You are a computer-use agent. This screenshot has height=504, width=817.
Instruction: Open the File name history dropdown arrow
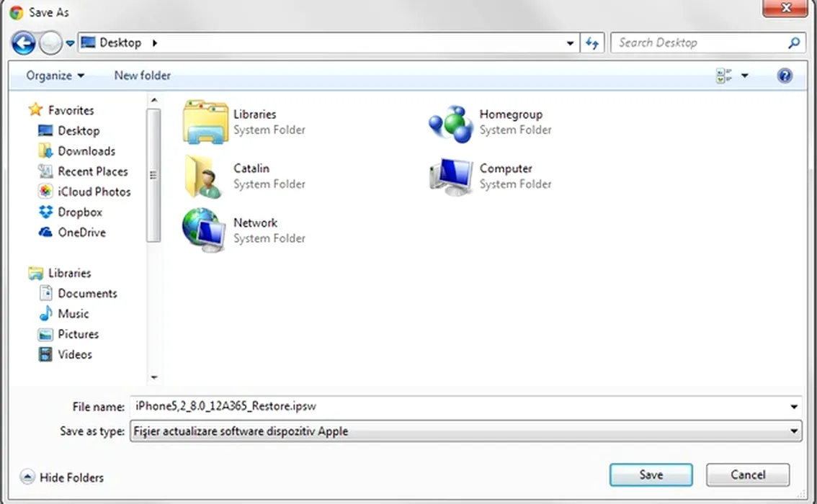click(794, 407)
